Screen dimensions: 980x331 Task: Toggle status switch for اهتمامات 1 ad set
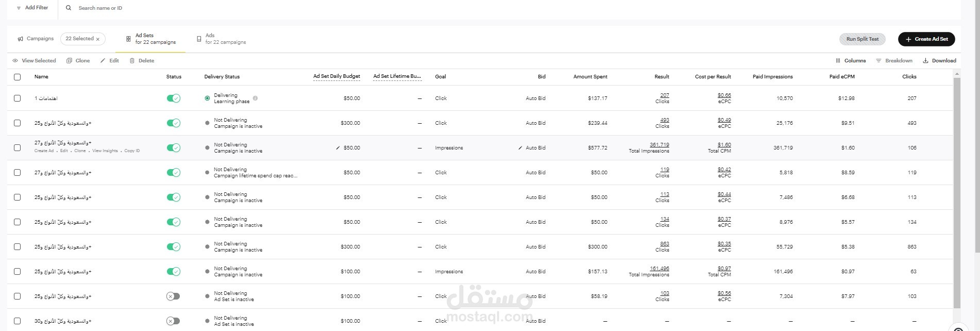173,98
